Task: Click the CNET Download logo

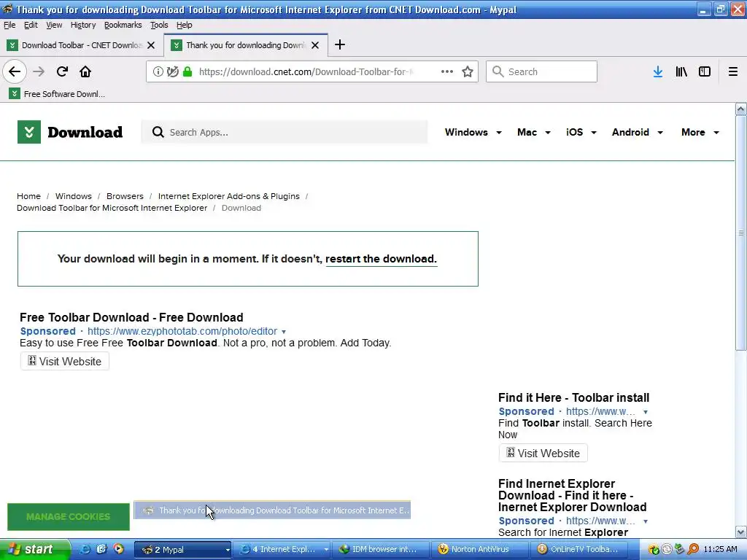Action: pyautogui.click(x=70, y=132)
